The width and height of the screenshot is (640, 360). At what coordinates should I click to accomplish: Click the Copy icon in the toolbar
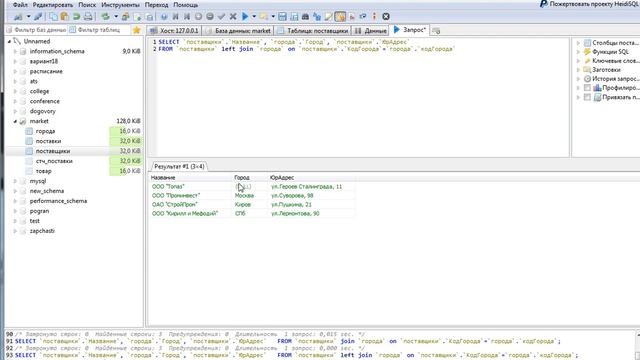(53, 17)
